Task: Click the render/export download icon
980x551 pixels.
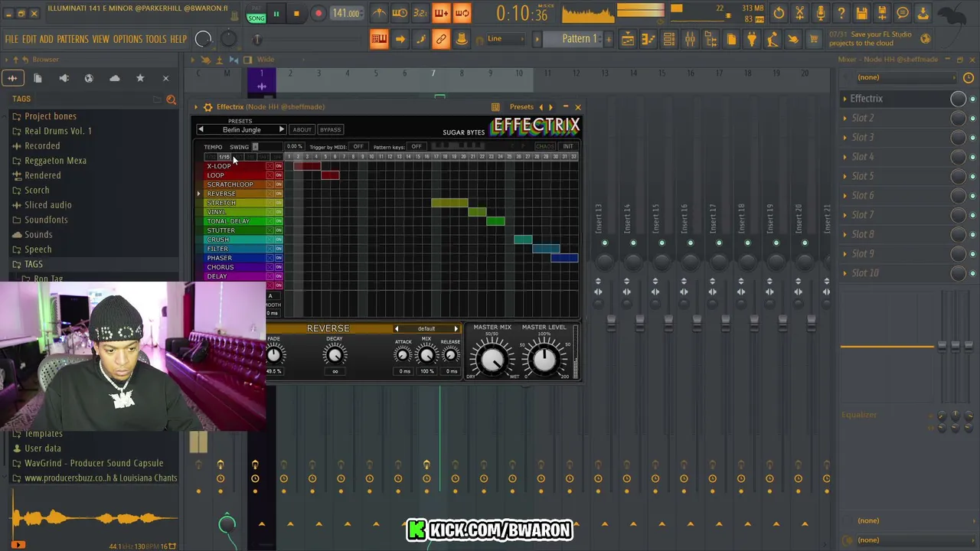Action: click(x=923, y=13)
